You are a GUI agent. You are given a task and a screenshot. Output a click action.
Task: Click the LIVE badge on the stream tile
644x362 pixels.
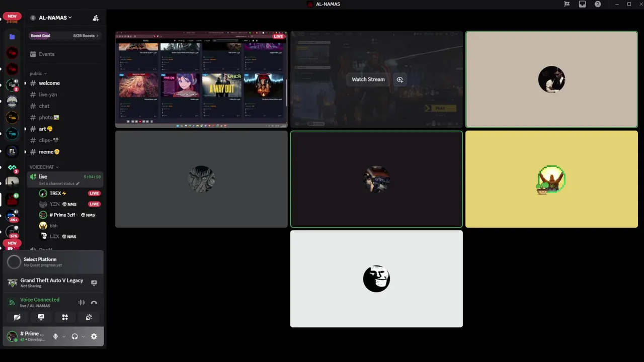click(278, 36)
